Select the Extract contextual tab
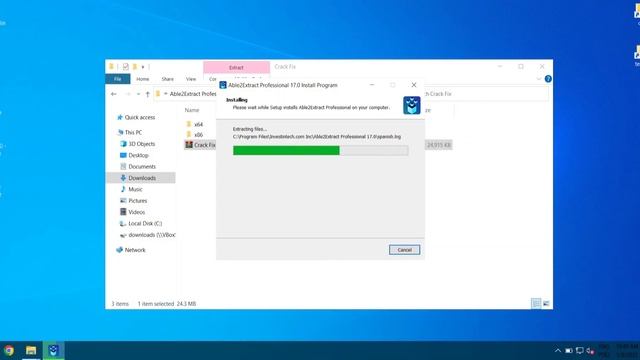The height and width of the screenshot is (360, 640). [236, 67]
